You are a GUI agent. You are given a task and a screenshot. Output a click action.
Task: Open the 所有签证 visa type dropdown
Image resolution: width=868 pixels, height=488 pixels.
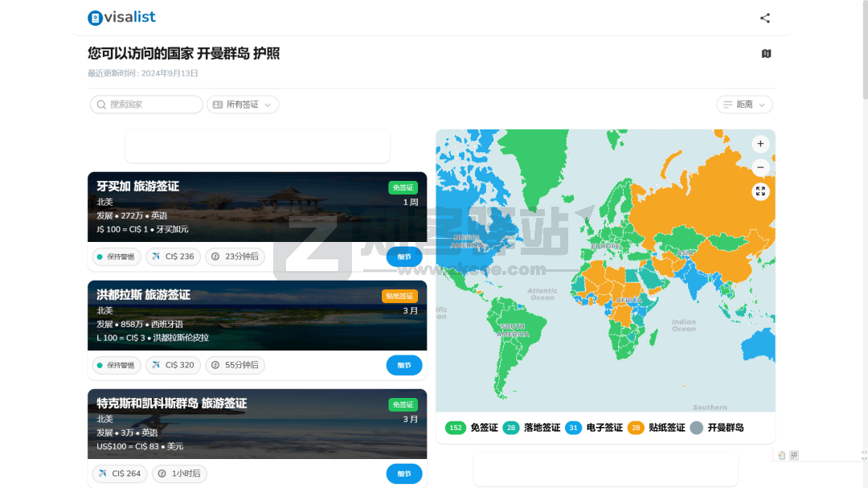pos(243,105)
